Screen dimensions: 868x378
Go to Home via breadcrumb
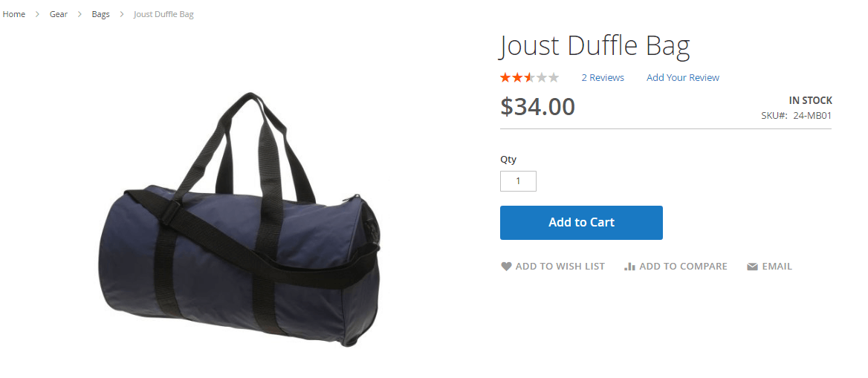click(x=14, y=14)
